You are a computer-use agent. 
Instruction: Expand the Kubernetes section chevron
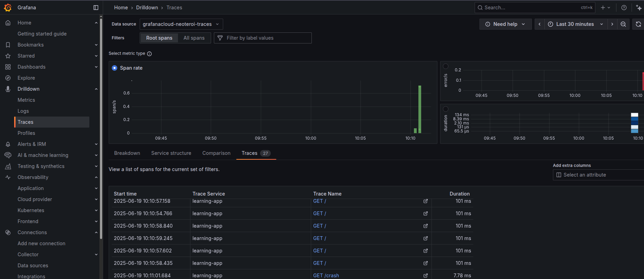pyautogui.click(x=96, y=210)
